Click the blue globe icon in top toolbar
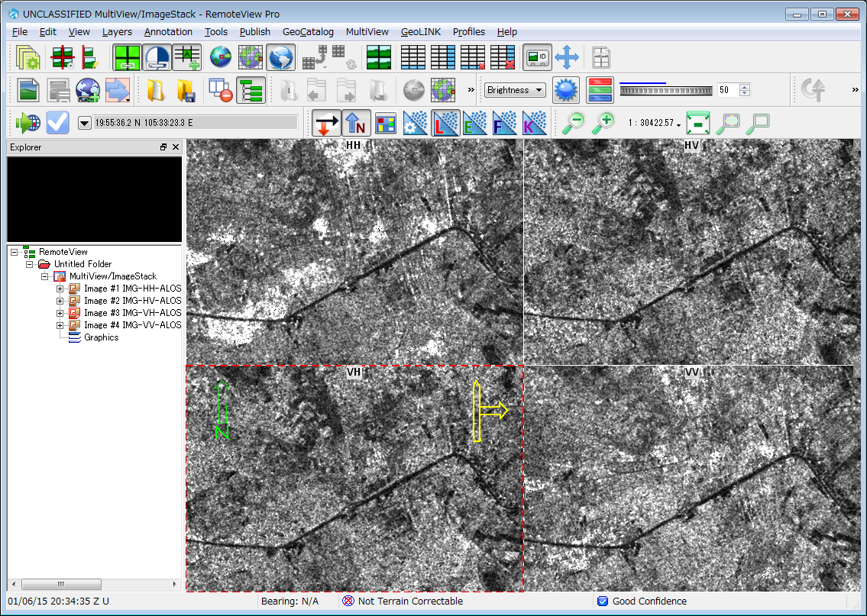The height and width of the screenshot is (616, 867). [x=280, y=57]
